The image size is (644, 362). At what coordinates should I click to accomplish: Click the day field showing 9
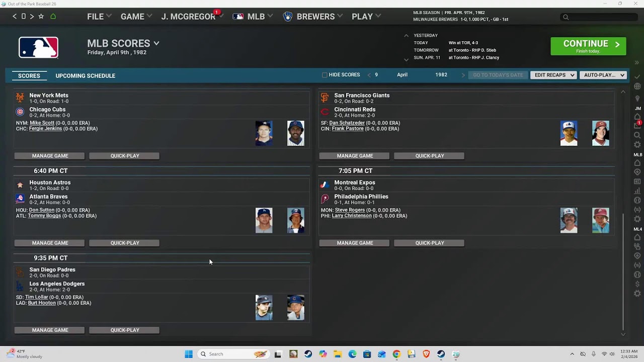pyautogui.click(x=376, y=75)
